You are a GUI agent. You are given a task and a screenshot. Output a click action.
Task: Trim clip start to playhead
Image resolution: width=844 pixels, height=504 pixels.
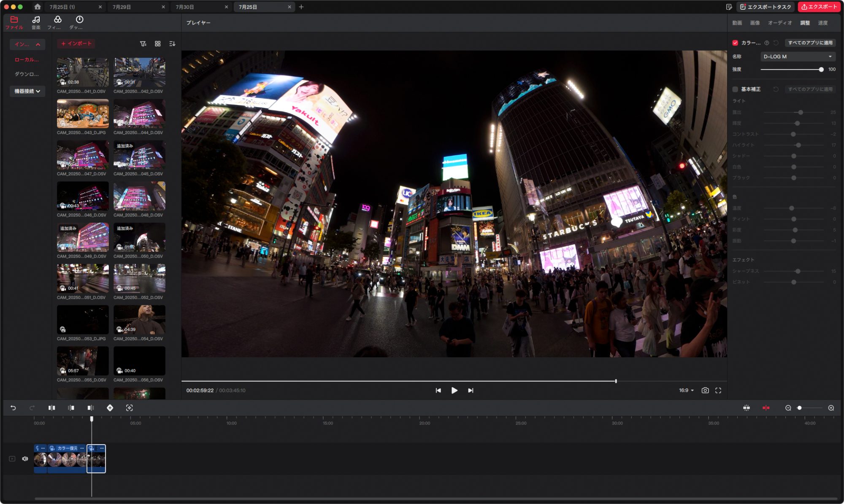[71, 408]
